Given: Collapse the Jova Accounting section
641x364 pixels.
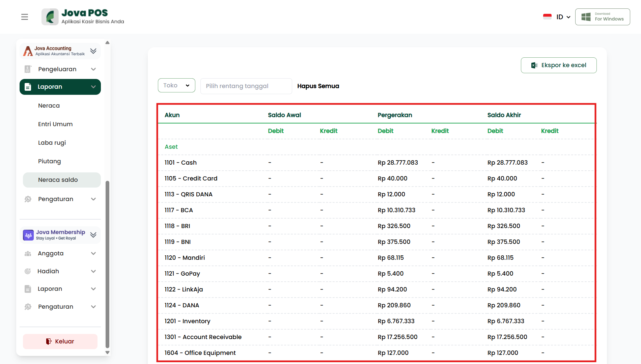Looking at the screenshot, I should pos(93,51).
